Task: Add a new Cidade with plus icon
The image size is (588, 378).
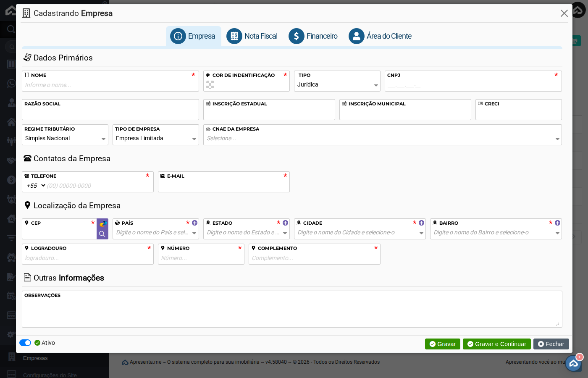Action: [421, 223]
